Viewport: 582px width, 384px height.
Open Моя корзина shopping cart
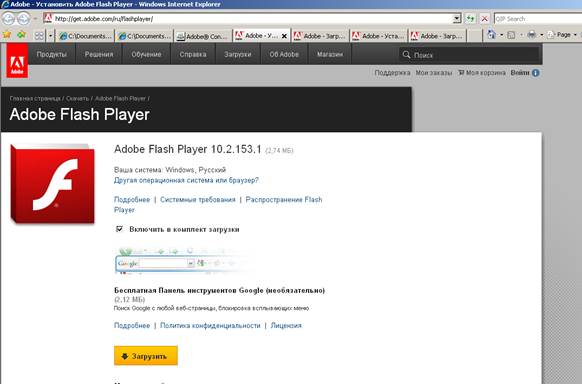482,73
